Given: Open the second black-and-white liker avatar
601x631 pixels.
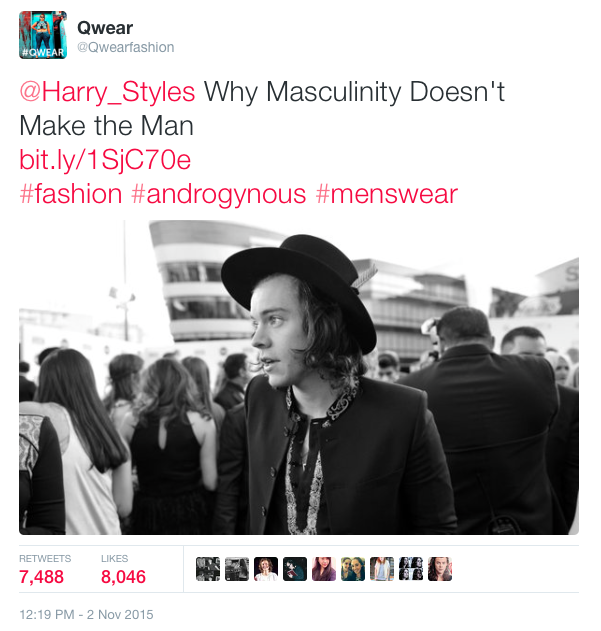Looking at the screenshot, I should tap(237, 569).
